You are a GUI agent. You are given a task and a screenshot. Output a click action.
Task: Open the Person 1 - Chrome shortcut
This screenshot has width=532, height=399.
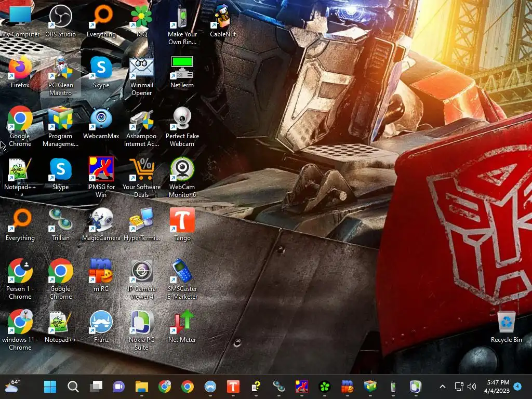coord(20,279)
